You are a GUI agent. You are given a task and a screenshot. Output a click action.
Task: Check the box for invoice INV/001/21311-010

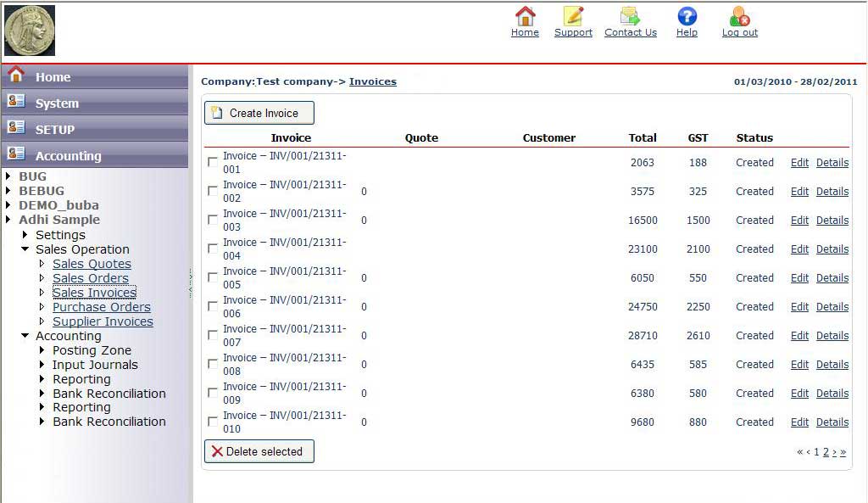[213, 421]
